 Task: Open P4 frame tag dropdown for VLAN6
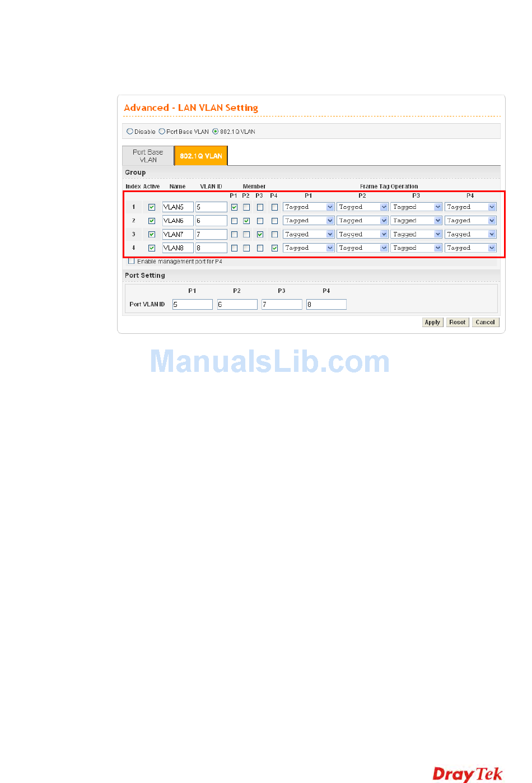pos(470,221)
